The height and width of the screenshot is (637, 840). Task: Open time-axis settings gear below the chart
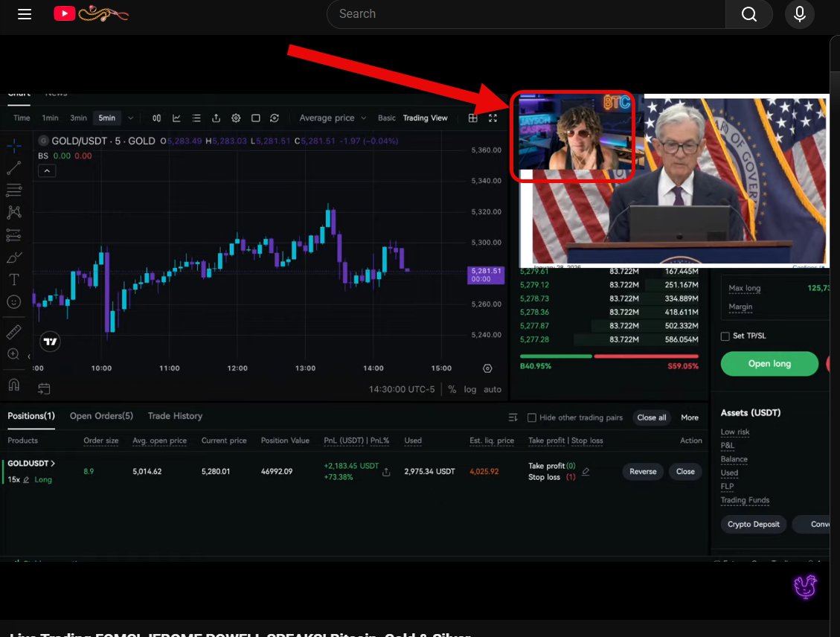click(x=487, y=368)
